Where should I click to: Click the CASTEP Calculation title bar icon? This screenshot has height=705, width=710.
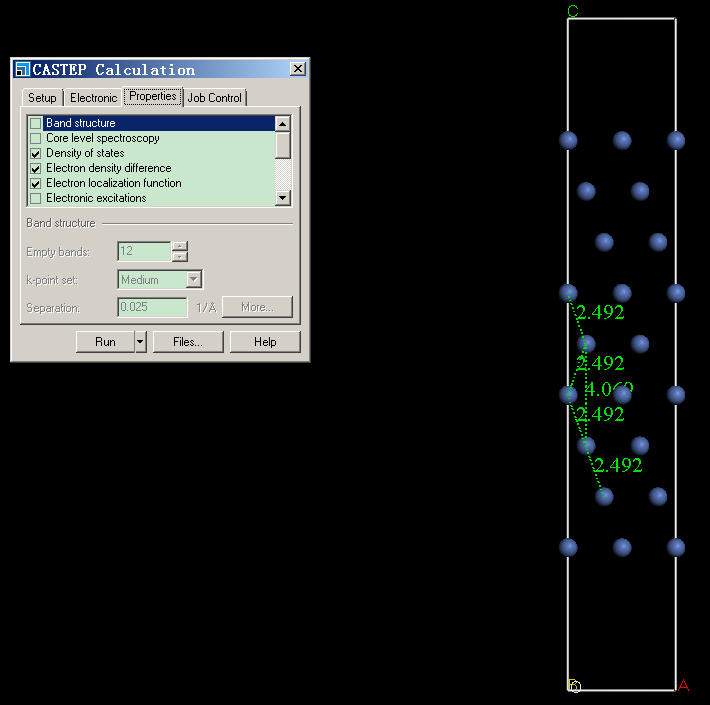(22, 69)
